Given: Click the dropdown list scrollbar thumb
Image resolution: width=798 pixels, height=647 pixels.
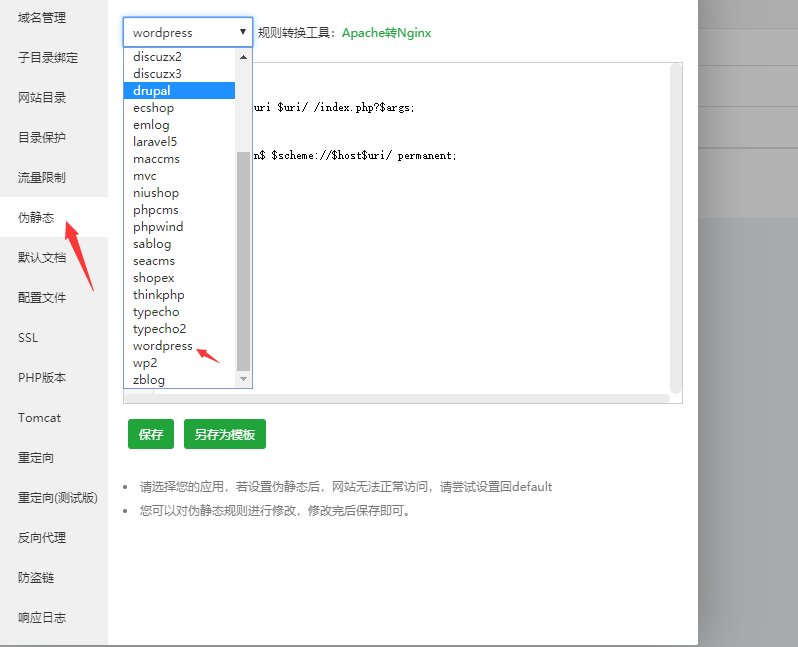Looking at the screenshot, I should [x=243, y=261].
